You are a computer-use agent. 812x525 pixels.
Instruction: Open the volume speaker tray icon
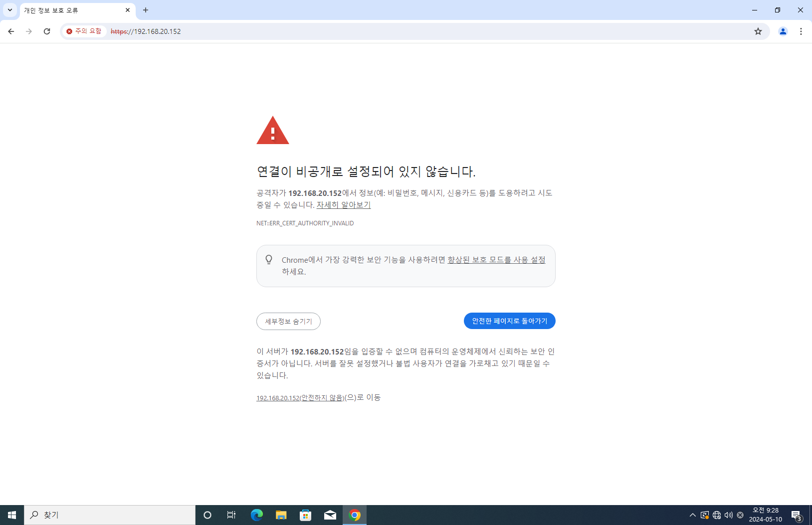(729, 515)
